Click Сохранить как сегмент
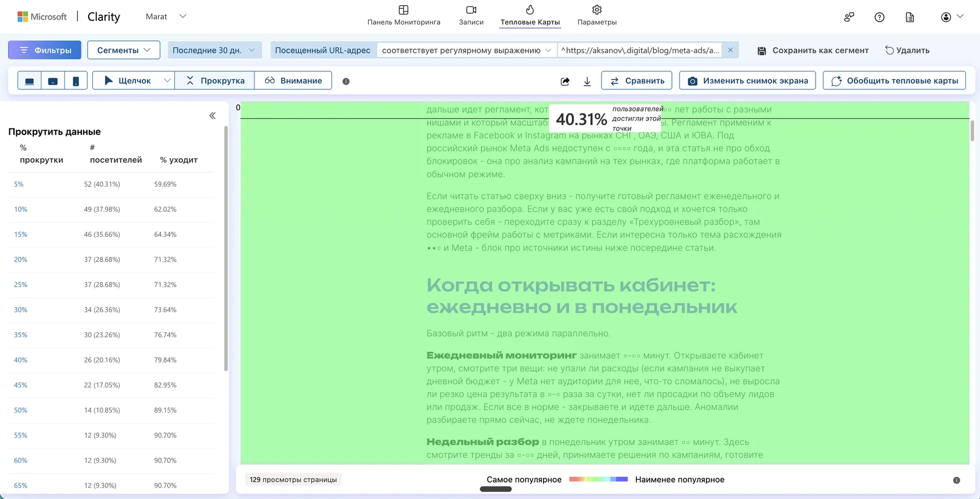980x499 pixels. [813, 50]
